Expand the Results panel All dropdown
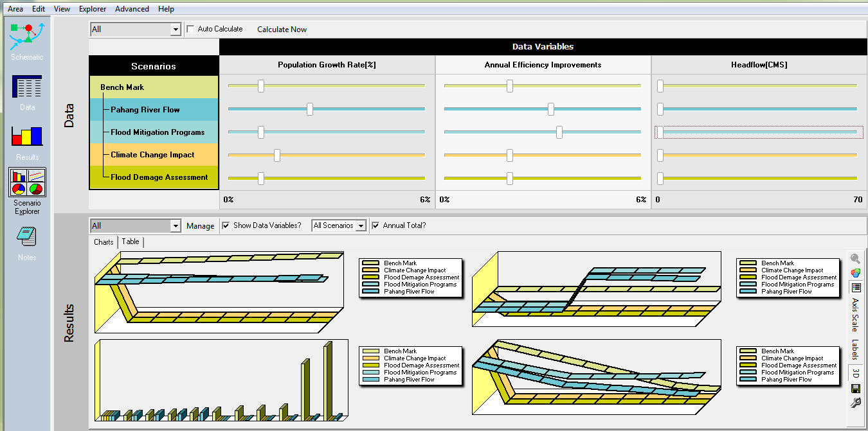 [176, 226]
